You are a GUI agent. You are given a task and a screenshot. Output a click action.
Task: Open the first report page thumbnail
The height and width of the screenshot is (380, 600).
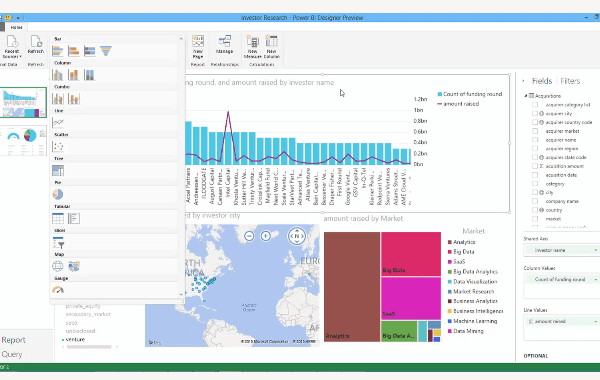(23, 102)
